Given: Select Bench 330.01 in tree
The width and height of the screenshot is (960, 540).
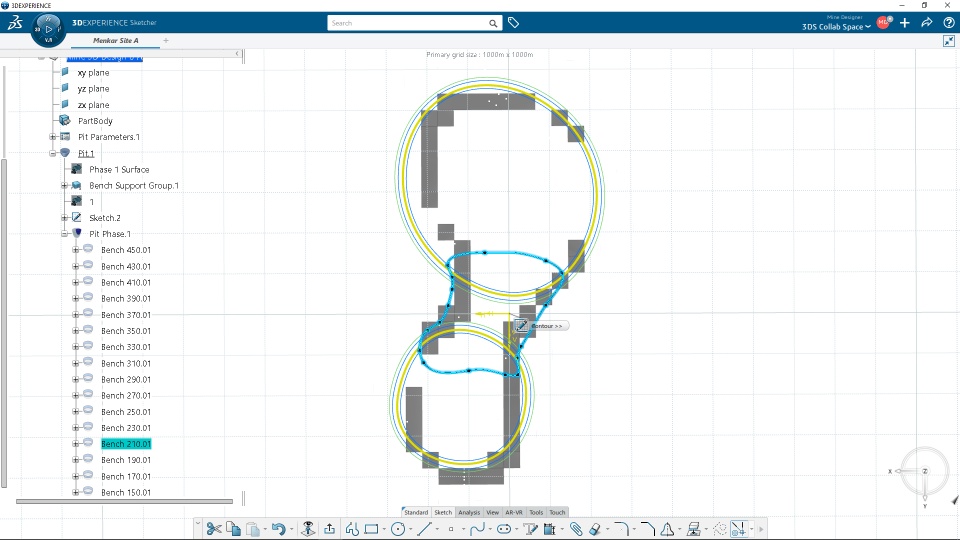Looking at the screenshot, I should click(126, 347).
